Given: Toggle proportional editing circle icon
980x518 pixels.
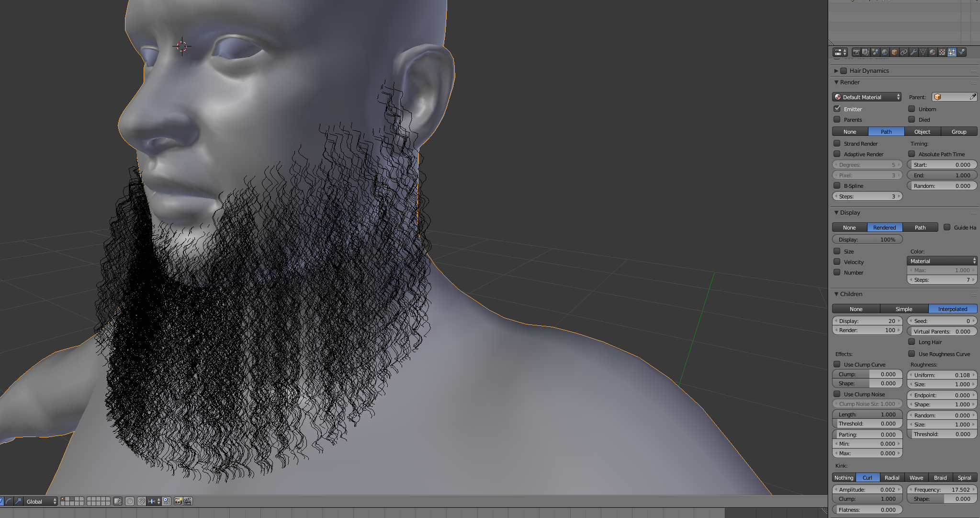Looking at the screenshot, I should point(130,501).
